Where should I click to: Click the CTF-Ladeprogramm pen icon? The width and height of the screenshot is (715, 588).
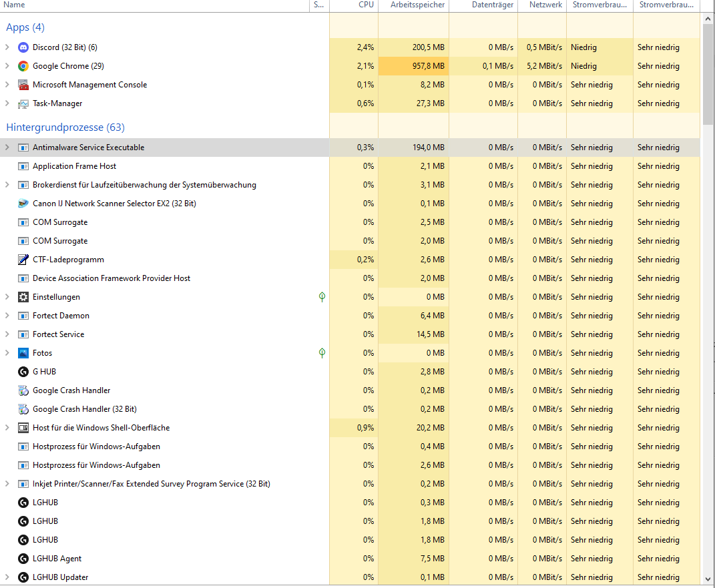coord(23,260)
